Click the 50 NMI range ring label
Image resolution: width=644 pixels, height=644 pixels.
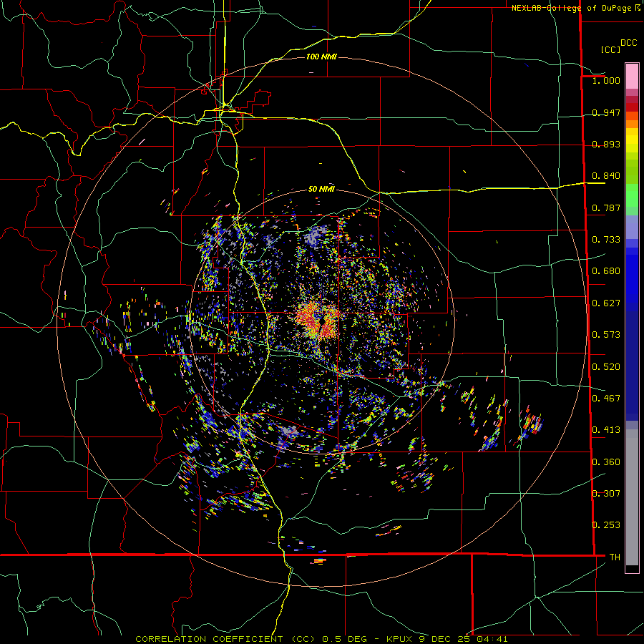tap(321, 189)
